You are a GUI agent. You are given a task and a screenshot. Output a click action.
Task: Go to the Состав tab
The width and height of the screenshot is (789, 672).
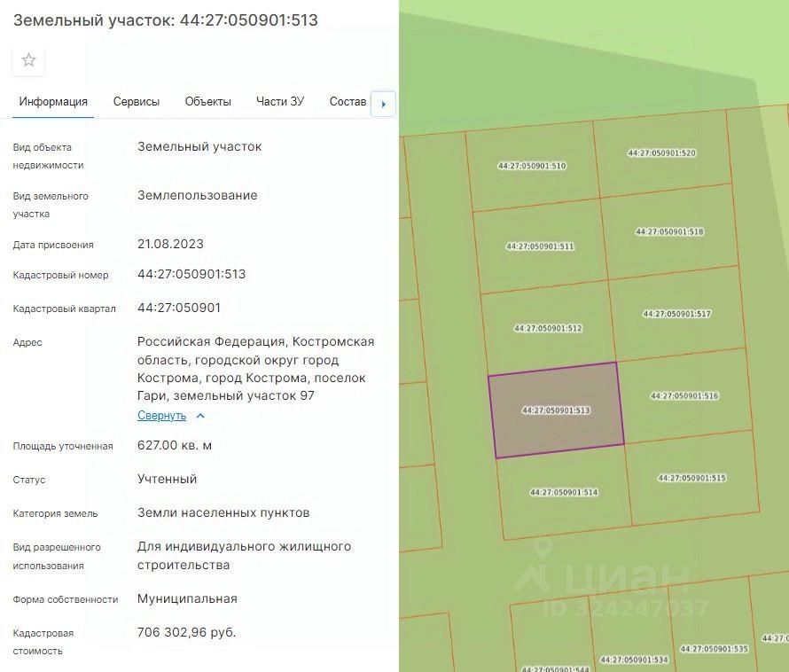[x=348, y=102]
